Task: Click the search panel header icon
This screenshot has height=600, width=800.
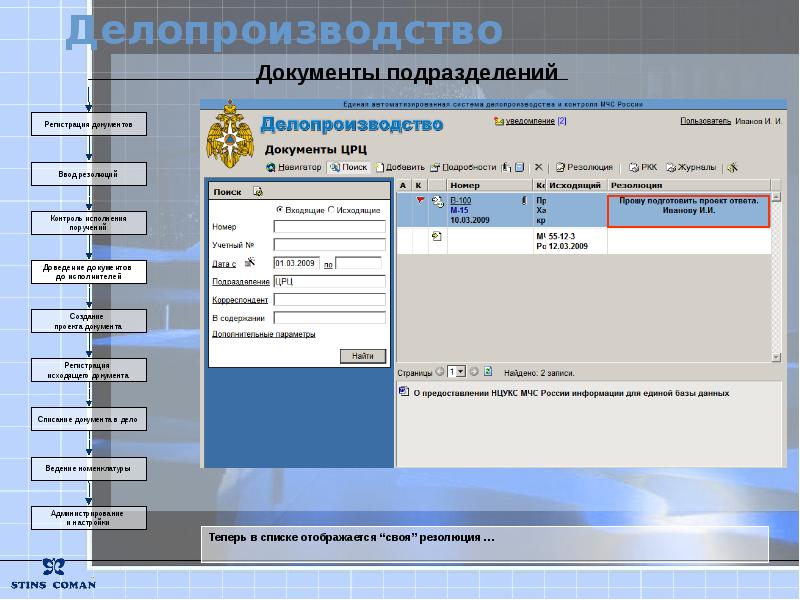Action: point(258,192)
